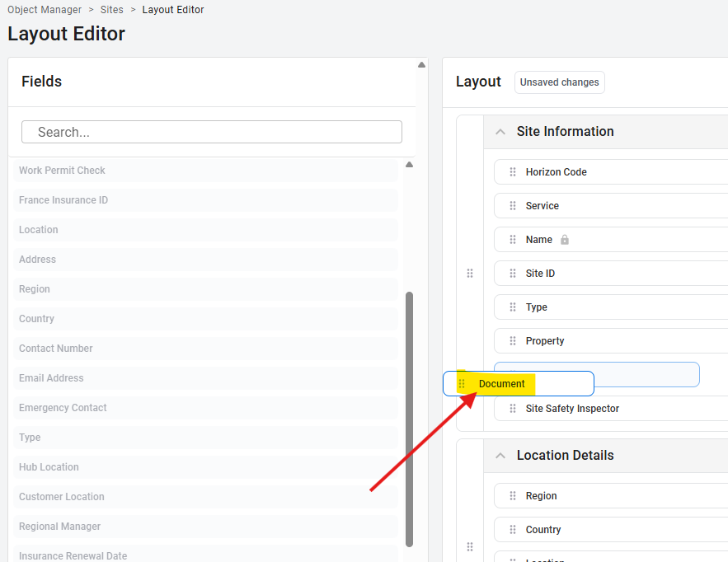Viewport: 728px width, 562px height.
Task: Select the Country field in layout
Action: click(543, 530)
